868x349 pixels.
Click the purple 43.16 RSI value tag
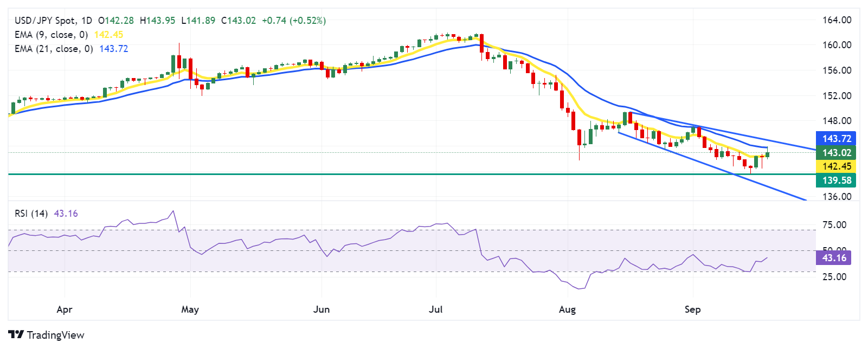pos(834,258)
